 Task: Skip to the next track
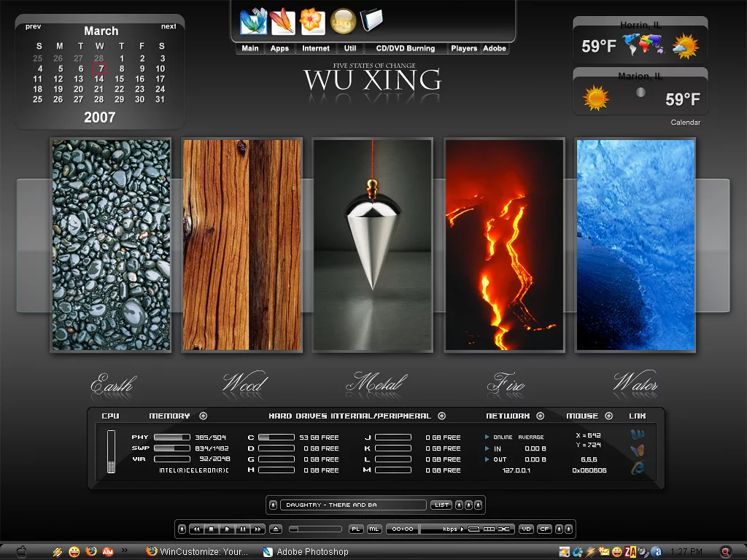pyautogui.click(x=258, y=529)
